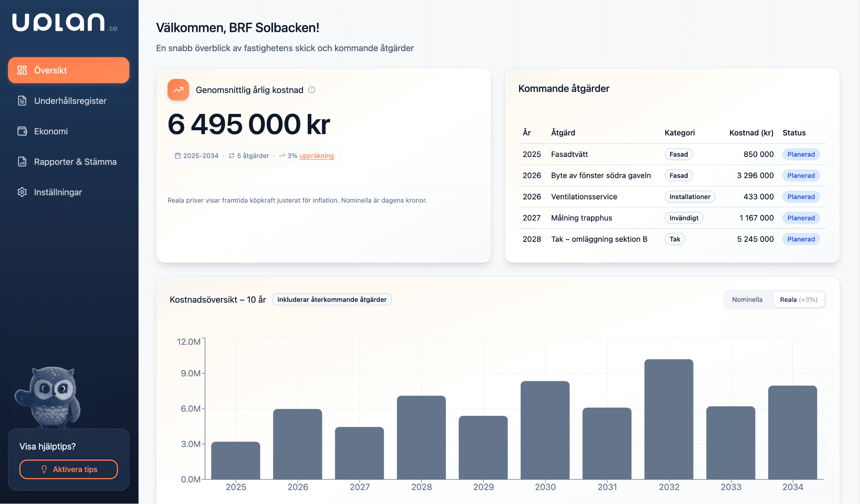Image resolution: width=860 pixels, height=504 pixels.
Task: Toggle Inkluderar återkommande åtgärder filter
Action: [332, 299]
